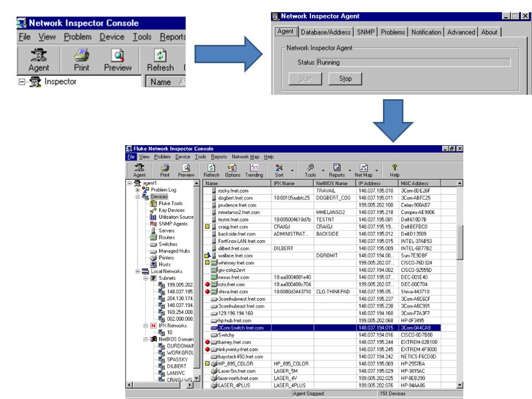Open Network Map menu in Fluke console
532x399 pixels.
coord(245,157)
